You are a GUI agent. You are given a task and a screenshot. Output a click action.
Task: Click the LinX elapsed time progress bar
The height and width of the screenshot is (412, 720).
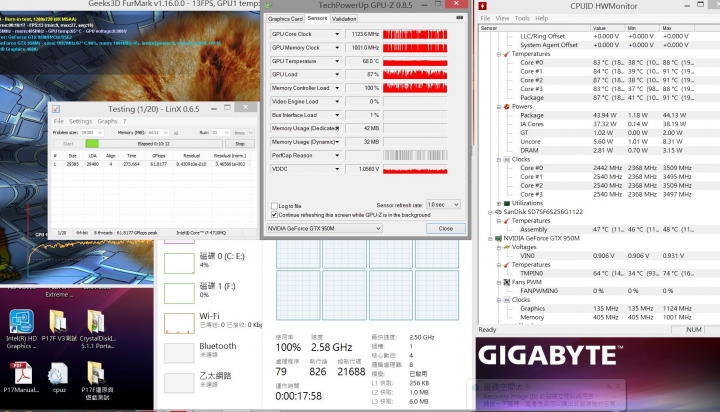click(x=154, y=144)
